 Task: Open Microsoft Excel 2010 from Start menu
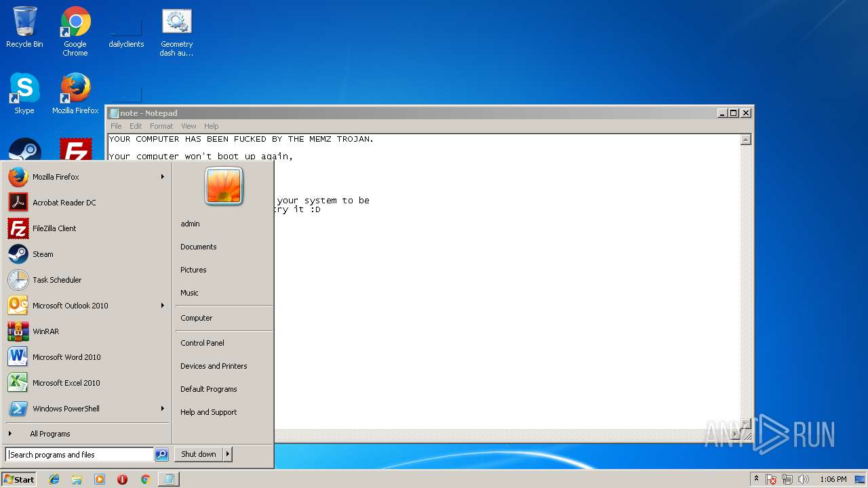[87, 383]
